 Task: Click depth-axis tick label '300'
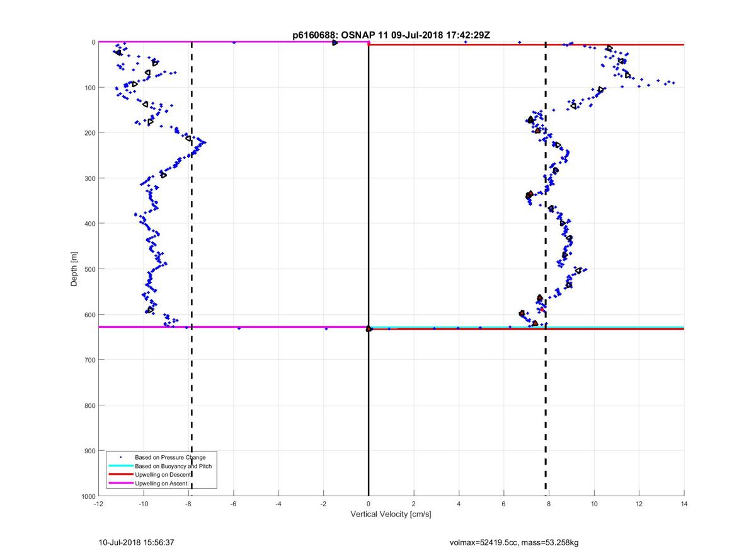(89, 178)
